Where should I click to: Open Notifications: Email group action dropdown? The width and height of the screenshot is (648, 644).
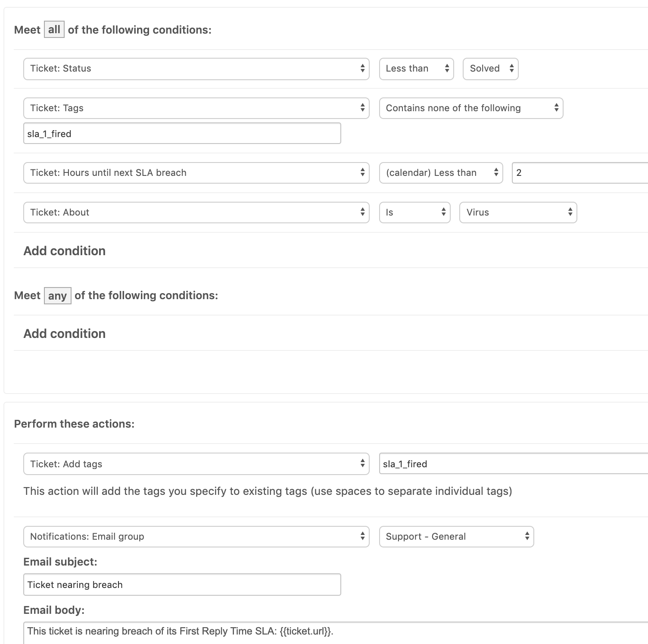tap(196, 537)
